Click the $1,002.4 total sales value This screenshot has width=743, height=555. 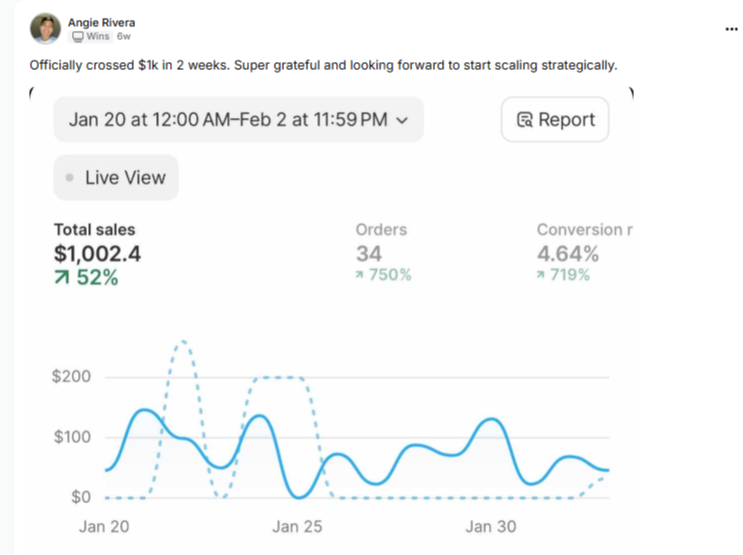coord(98,254)
